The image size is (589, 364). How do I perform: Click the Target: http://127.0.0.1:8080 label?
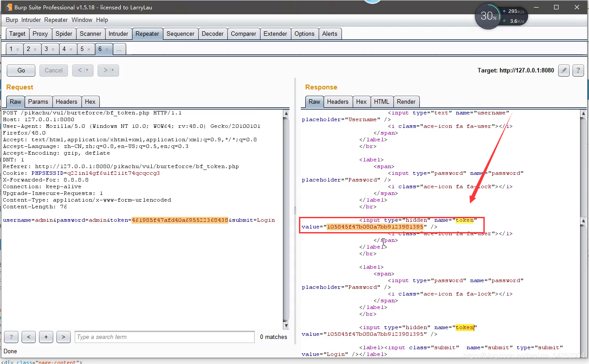(x=516, y=71)
